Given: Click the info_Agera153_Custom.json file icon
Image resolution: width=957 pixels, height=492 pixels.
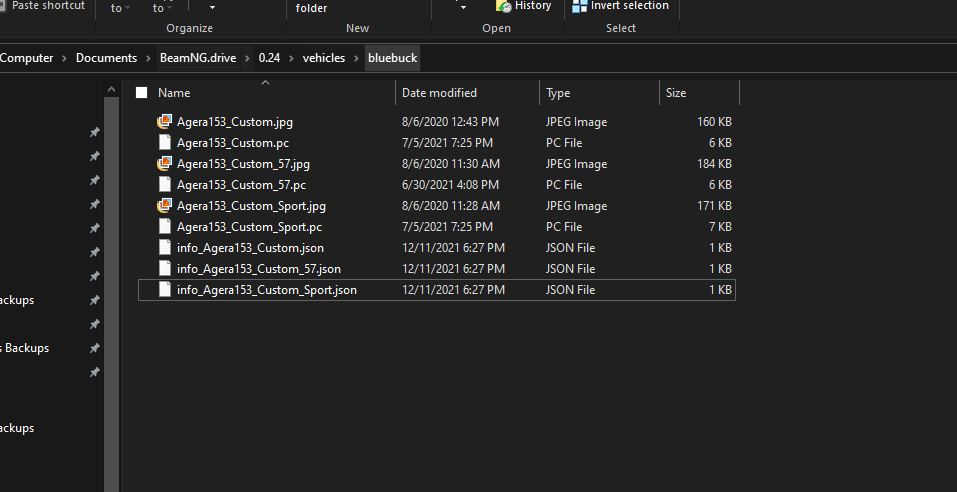Looking at the screenshot, I should (164, 248).
